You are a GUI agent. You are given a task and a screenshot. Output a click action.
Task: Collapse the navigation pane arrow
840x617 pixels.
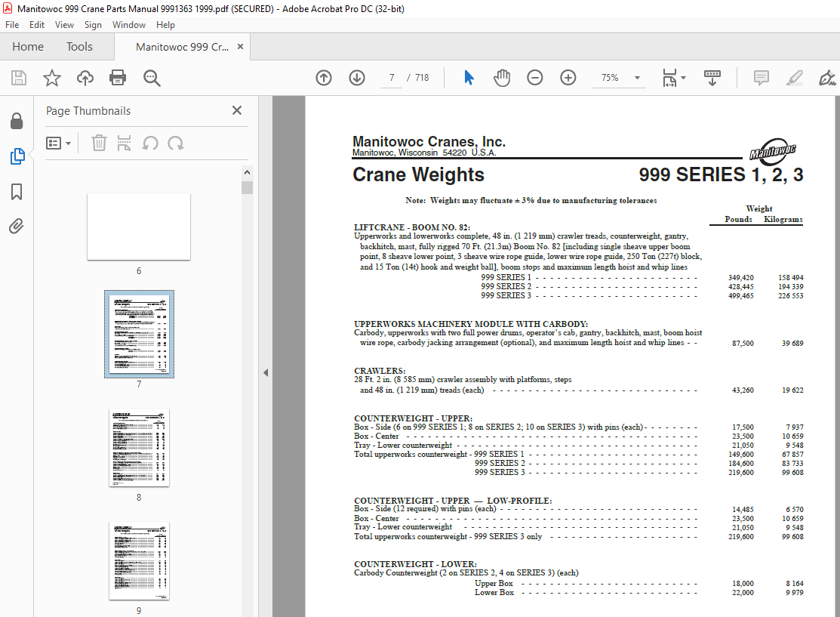[x=266, y=372]
